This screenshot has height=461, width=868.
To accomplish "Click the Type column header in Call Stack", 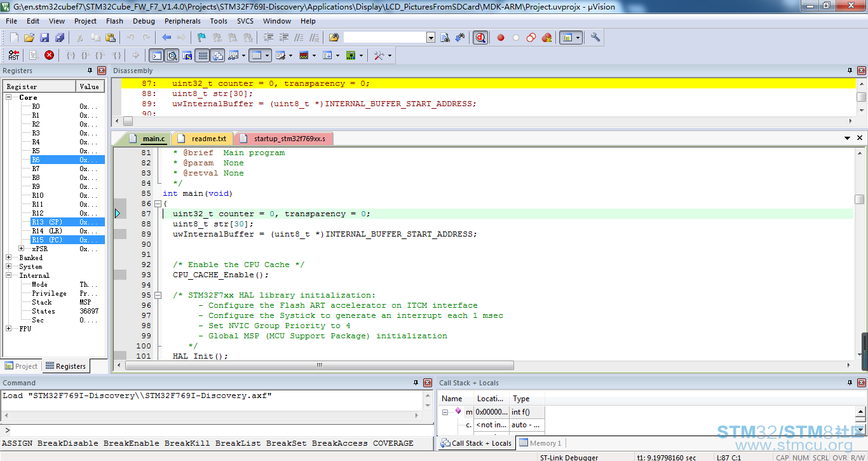I will 527,399.
